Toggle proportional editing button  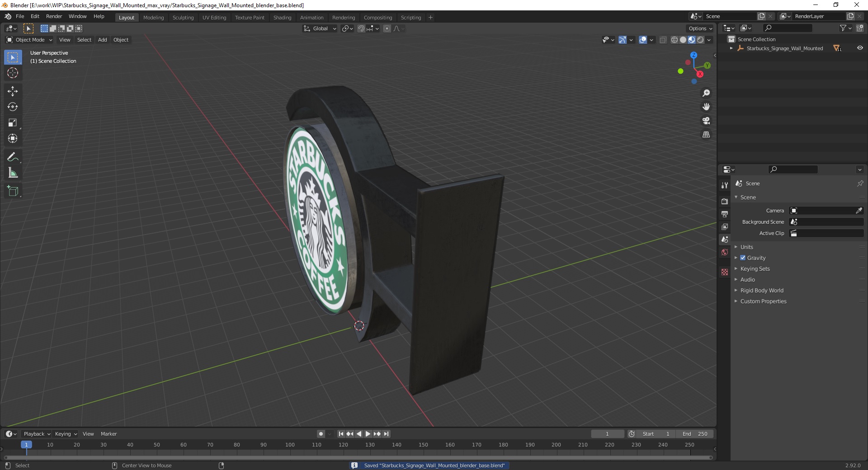pyautogui.click(x=387, y=28)
